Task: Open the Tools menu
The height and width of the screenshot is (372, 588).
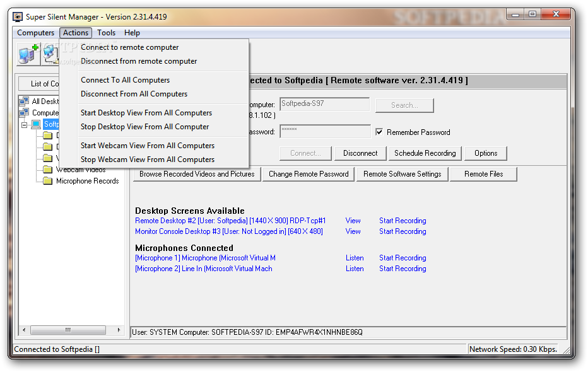Action: click(x=106, y=33)
